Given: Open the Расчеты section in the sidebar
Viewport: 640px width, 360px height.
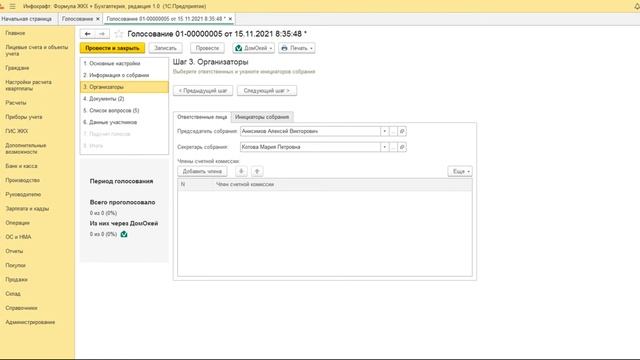Looking at the screenshot, I should pyautogui.click(x=16, y=103).
